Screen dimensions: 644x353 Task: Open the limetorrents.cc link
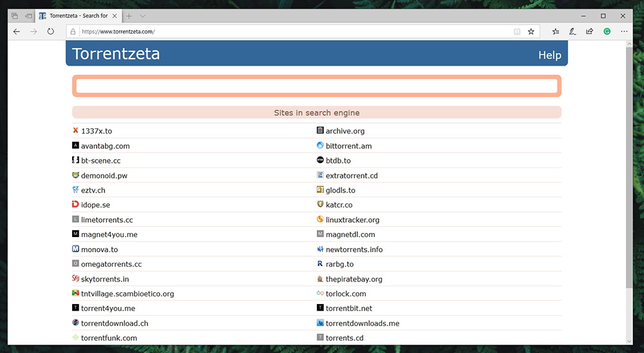pyautogui.click(x=107, y=220)
